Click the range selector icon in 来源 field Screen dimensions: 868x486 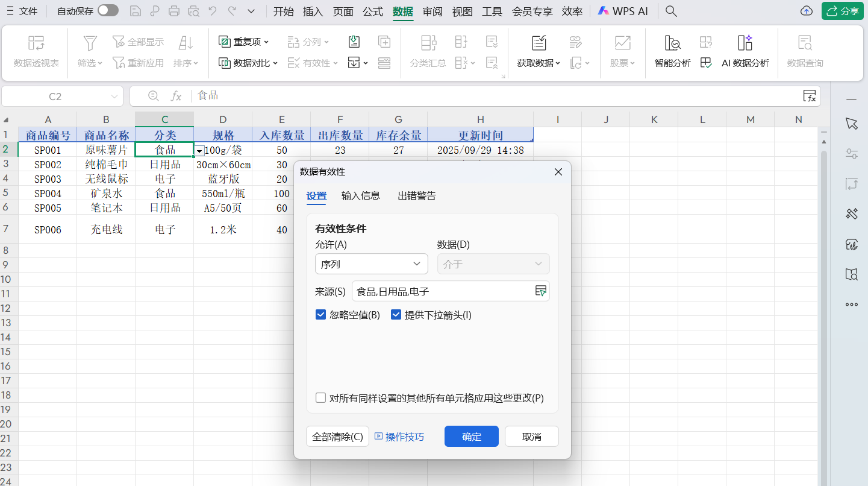(x=541, y=291)
